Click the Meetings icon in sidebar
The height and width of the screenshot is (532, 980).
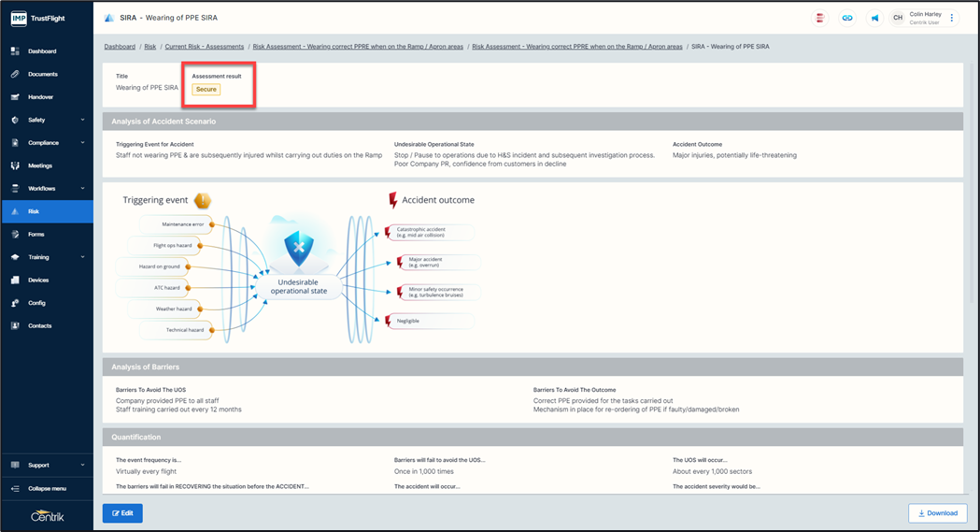click(15, 165)
